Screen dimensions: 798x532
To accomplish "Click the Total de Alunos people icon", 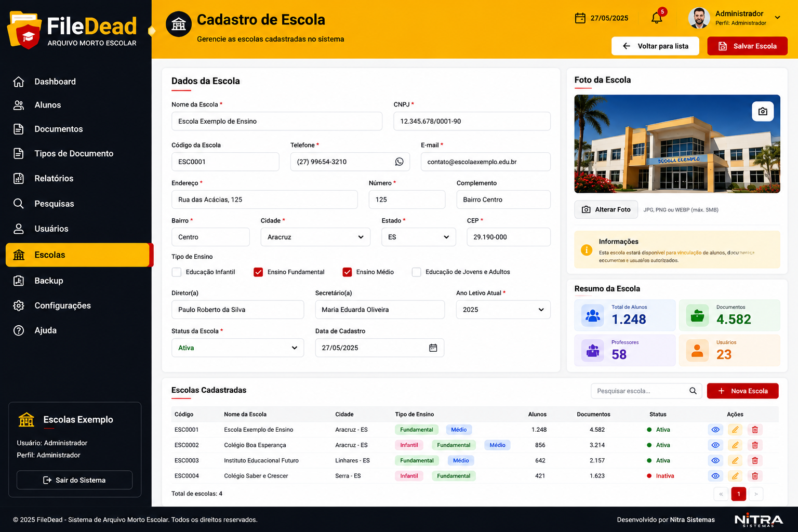I will [x=593, y=315].
